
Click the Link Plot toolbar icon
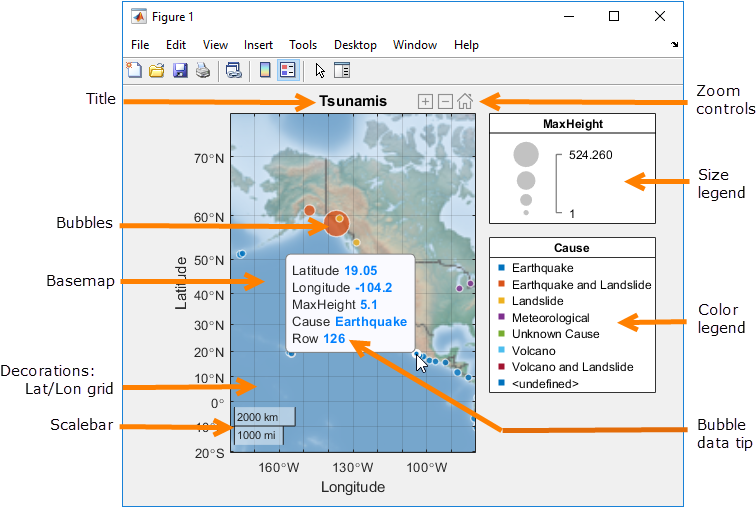(233, 70)
